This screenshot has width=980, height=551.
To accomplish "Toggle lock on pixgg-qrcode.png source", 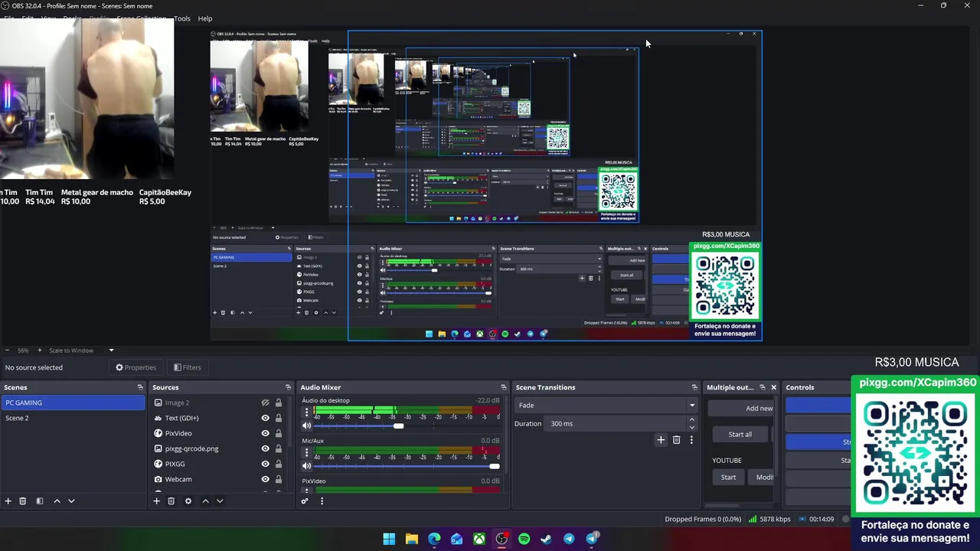I will pos(279,448).
